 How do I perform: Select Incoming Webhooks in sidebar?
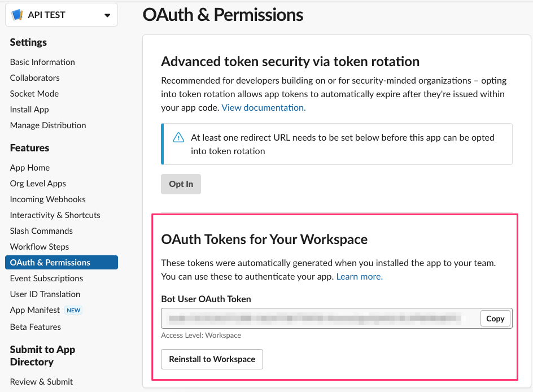click(48, 199)
